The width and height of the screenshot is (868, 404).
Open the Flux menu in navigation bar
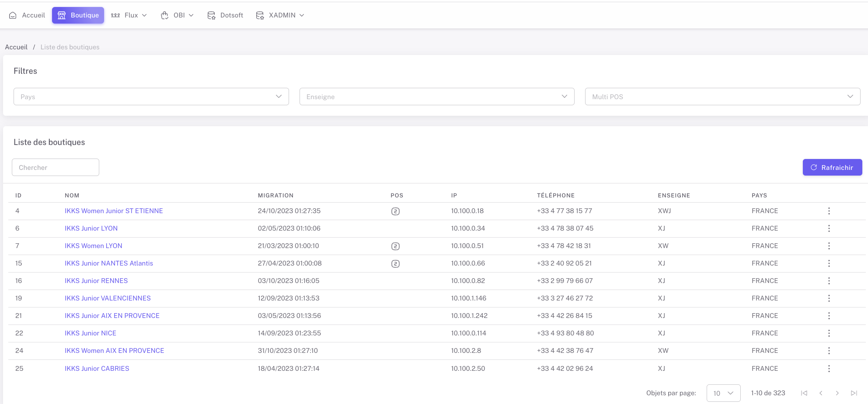[129, 15]
